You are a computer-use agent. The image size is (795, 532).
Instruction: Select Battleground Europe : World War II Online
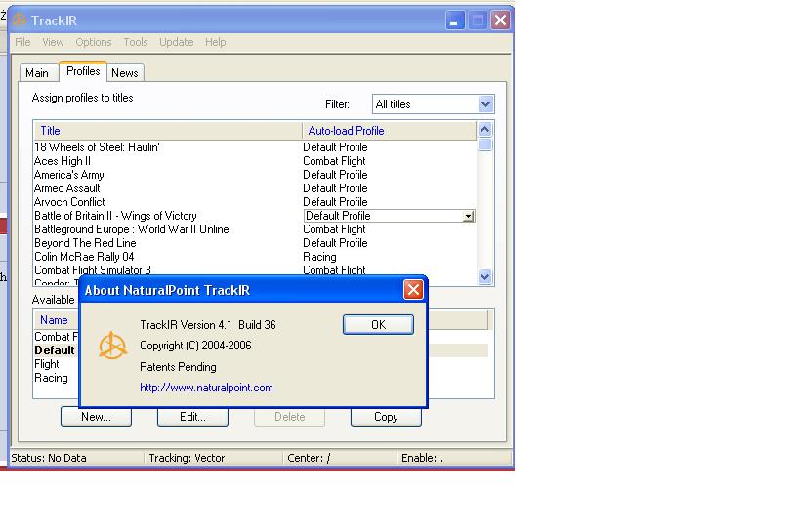click(131, 229)
